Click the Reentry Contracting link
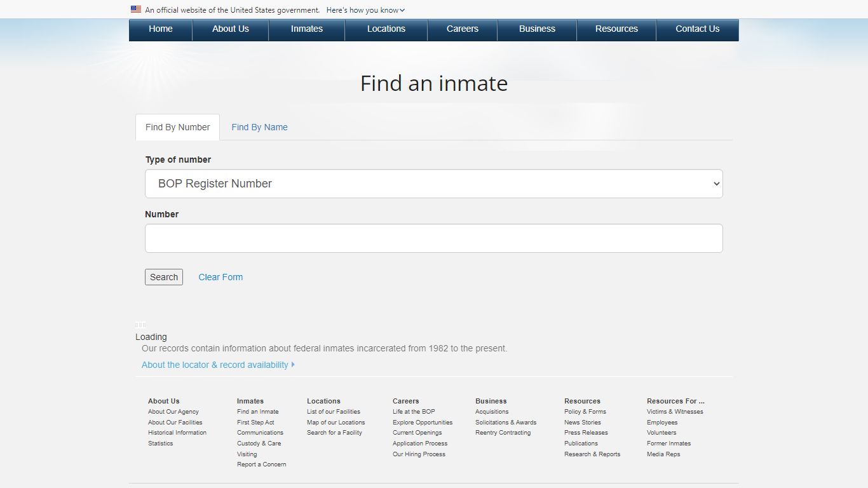This screenshot has width=868, height=488. [503, 433]
